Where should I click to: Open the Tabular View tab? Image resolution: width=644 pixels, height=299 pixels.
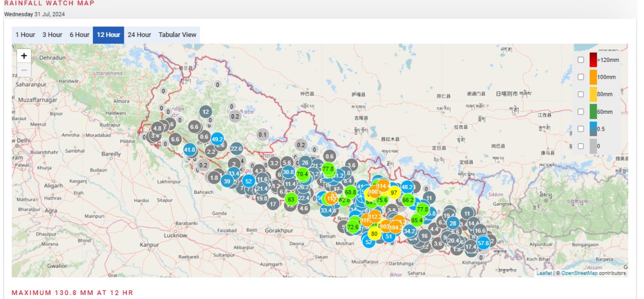(177, 35)
